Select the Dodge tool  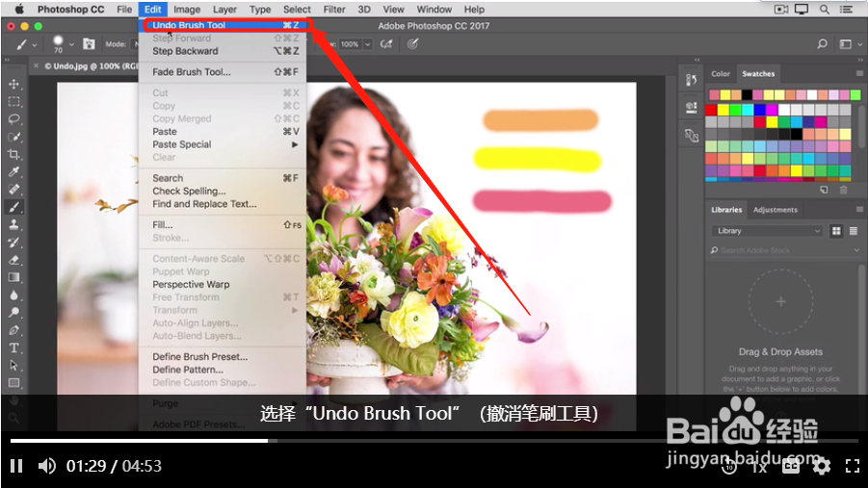[13, 313]
